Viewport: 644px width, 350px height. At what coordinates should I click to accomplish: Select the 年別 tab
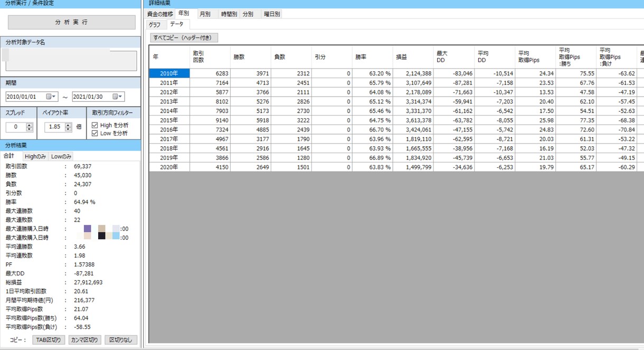pos(184,13)
